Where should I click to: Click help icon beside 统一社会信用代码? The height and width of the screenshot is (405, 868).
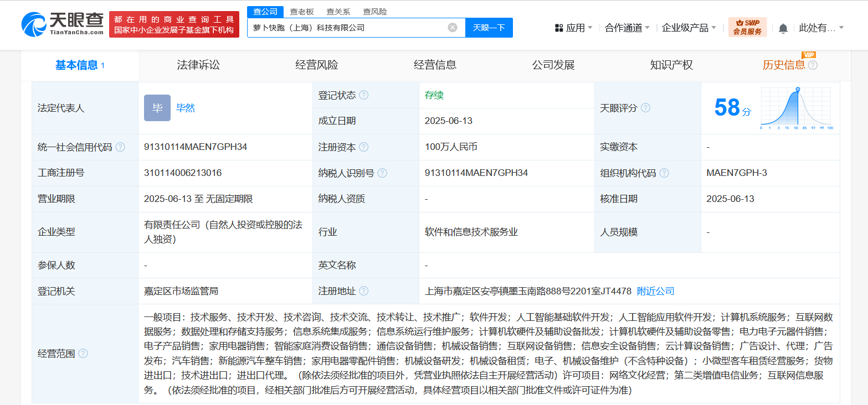coord(120,147)
